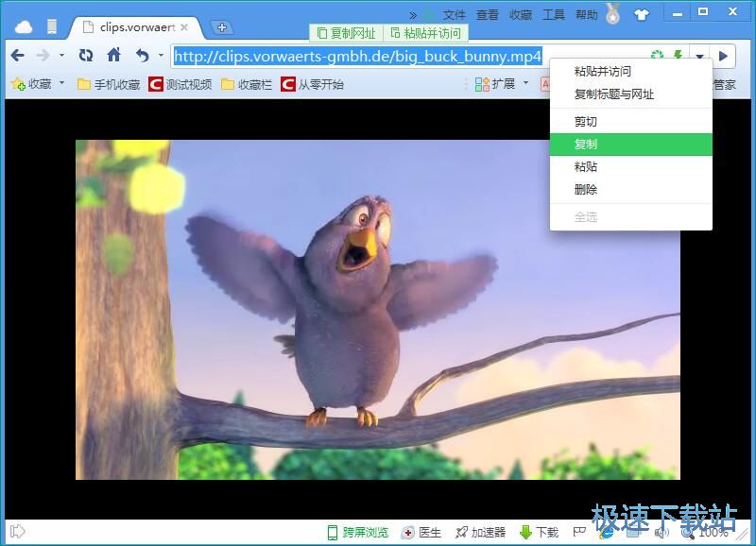Viewport: 756px width, 546px height.
Task: Open the skin T-shirt icon
Action: 642,15
